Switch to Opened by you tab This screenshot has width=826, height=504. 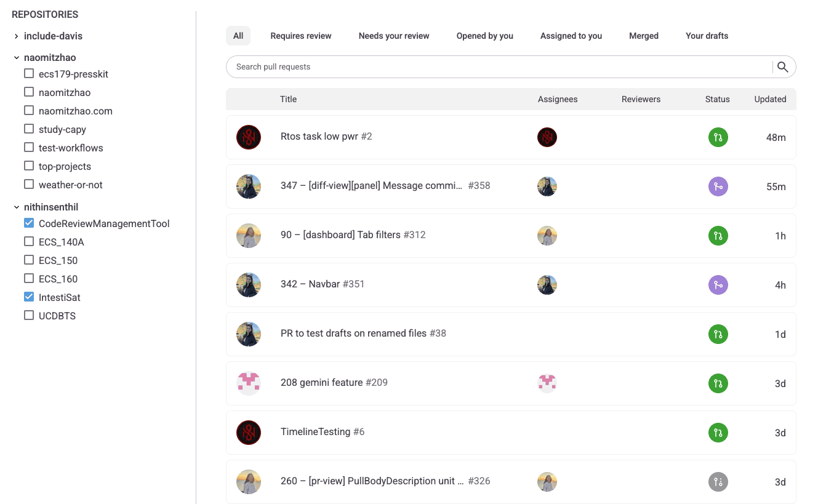pos(485,36)
